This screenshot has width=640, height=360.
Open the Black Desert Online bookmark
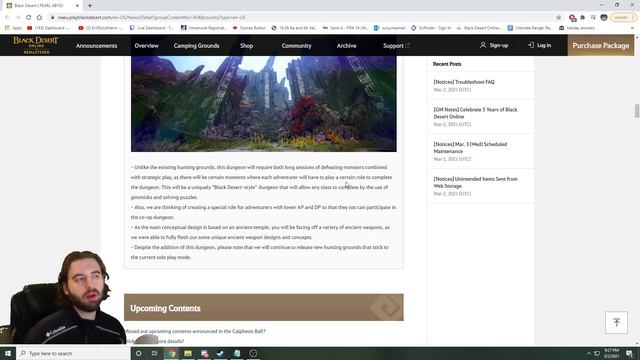click(x=479, y=28)
